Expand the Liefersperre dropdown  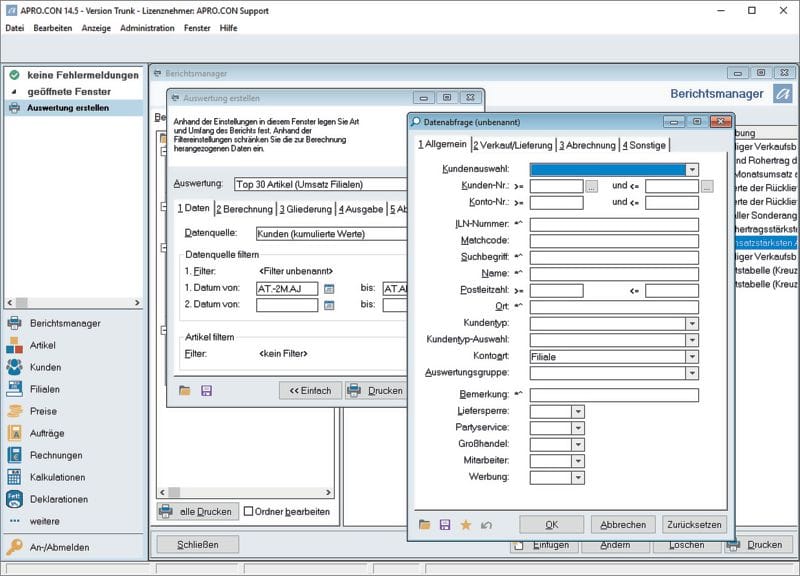[x=577, y=411]
